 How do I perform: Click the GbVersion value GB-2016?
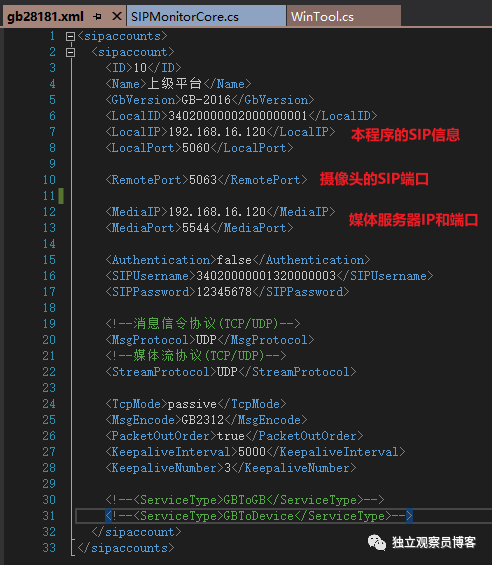[x=206, y=100]
